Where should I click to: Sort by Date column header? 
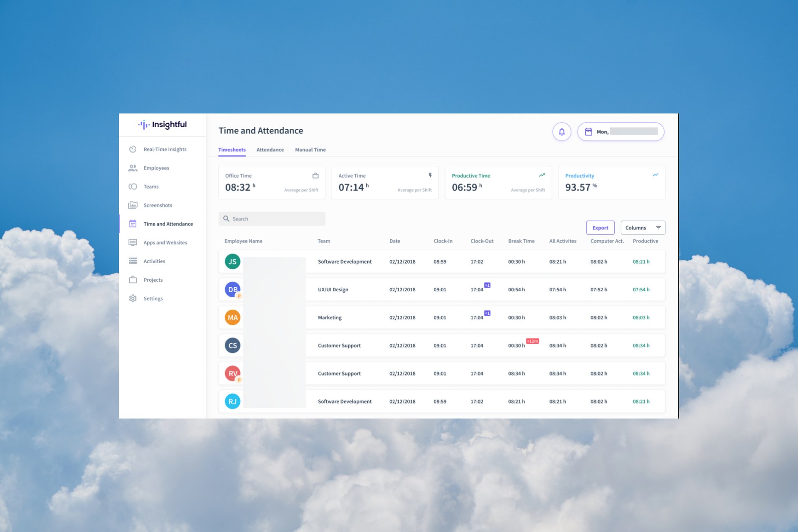pos(395,241)
